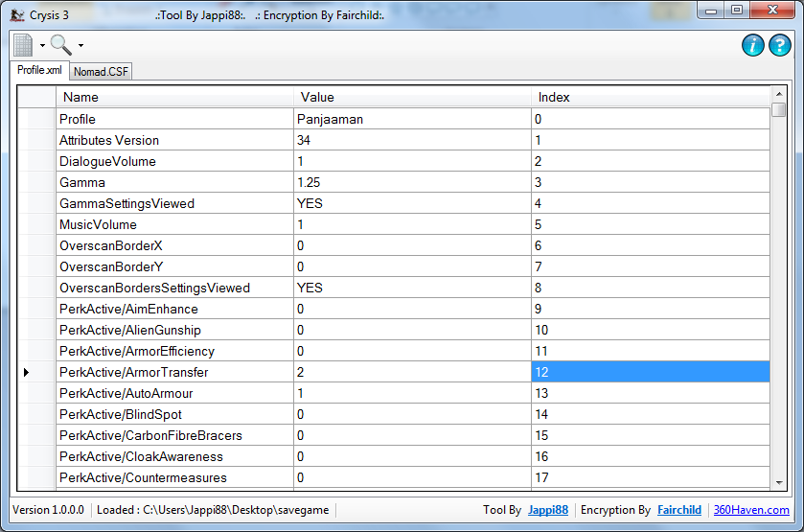Open the Jappi88 link
804x532 pixels.
pos(547,510)
